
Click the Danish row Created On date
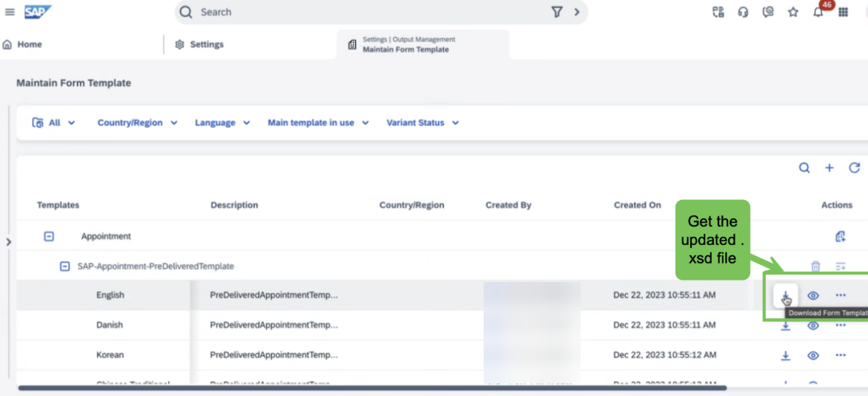click(664, 325)
